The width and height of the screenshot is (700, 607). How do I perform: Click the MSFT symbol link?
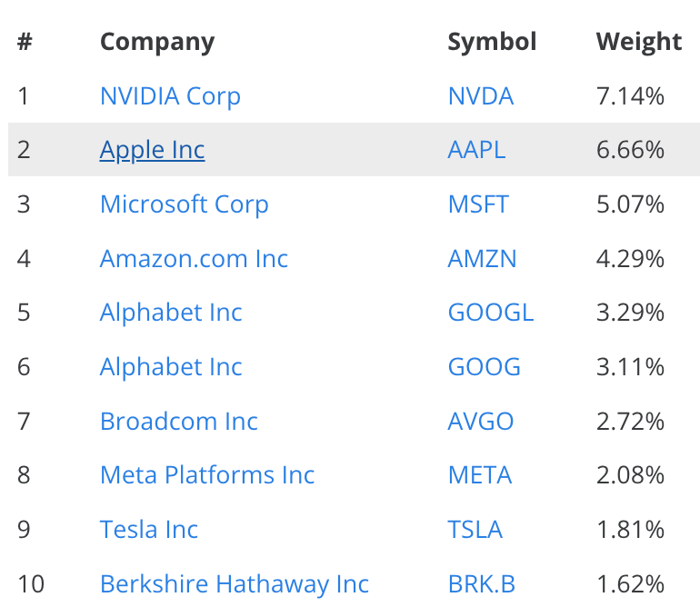tap(478, 204)
